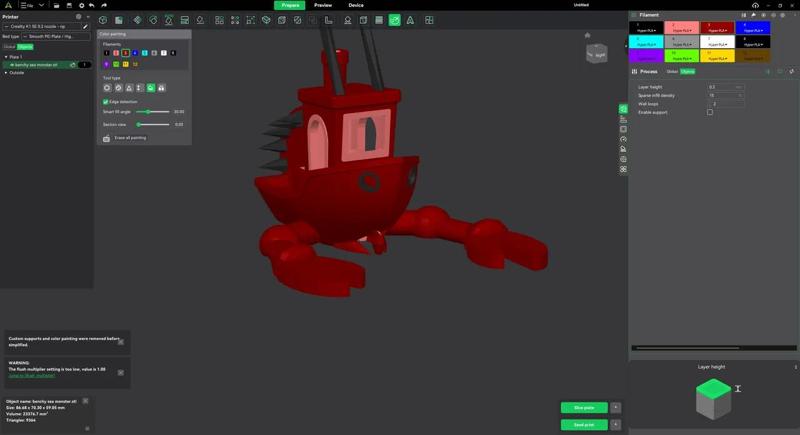Click the redo arrow in title bar
This screenshot has width=800, height=435.
[x=104, y=5]
